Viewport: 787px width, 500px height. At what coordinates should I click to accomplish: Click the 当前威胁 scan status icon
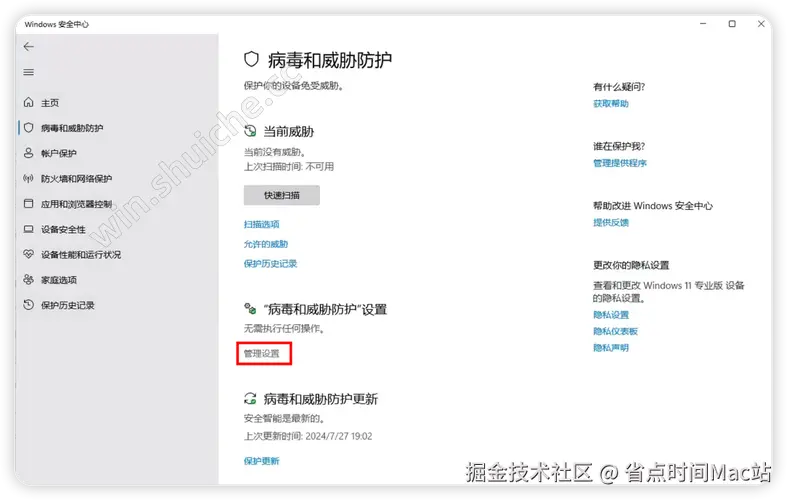pos(250,132)
